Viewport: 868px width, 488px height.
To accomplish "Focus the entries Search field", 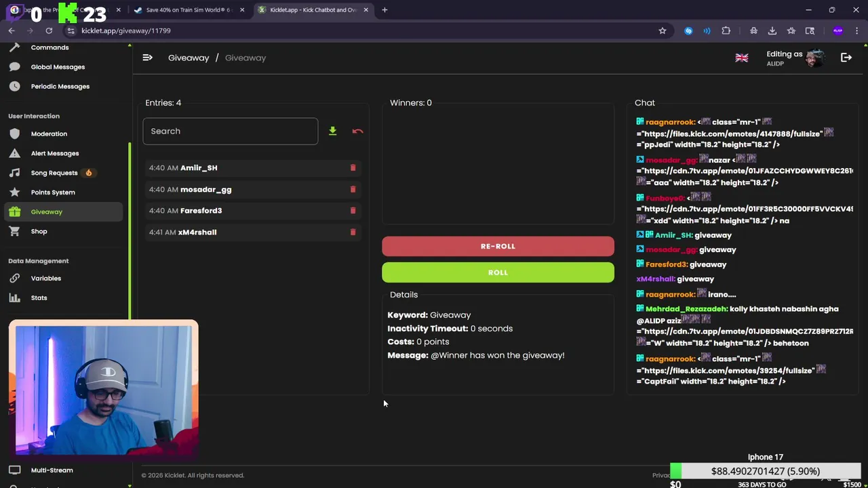I will (x=230, y=131).
